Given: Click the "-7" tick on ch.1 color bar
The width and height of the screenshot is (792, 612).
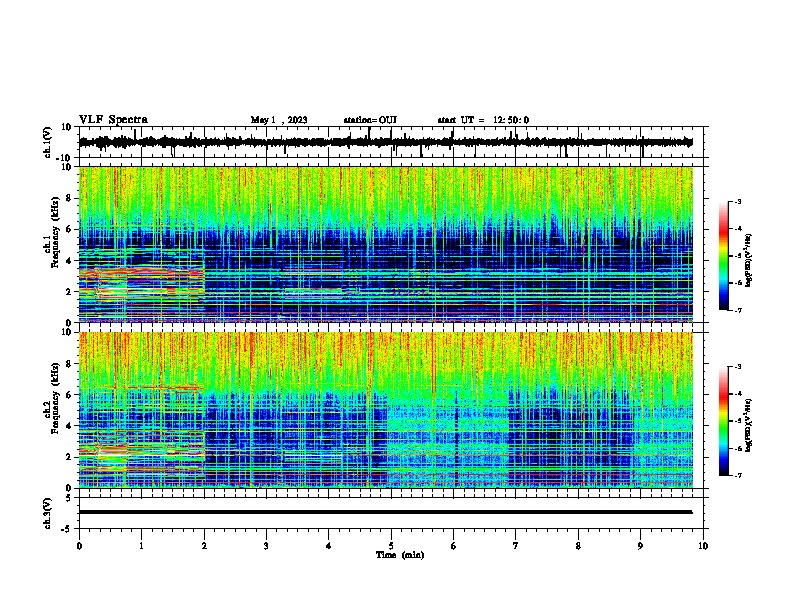Looking at the screenshot, I should pos(737,310).
